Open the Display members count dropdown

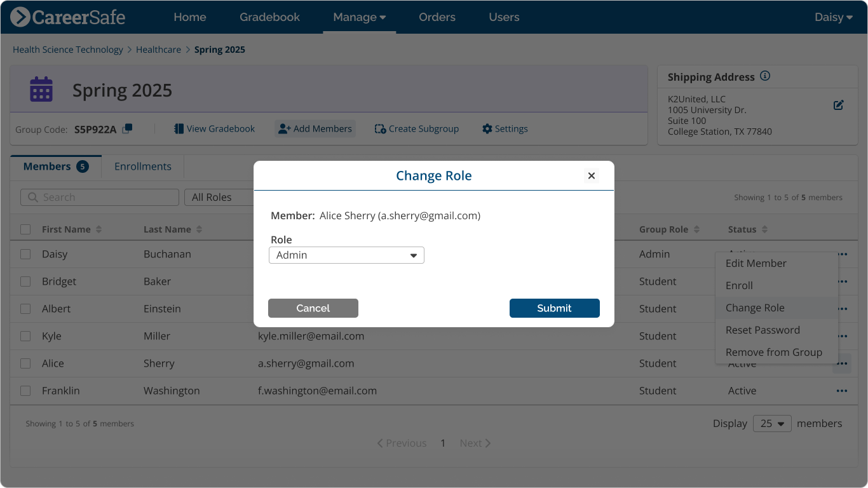(x=772, y=423)
